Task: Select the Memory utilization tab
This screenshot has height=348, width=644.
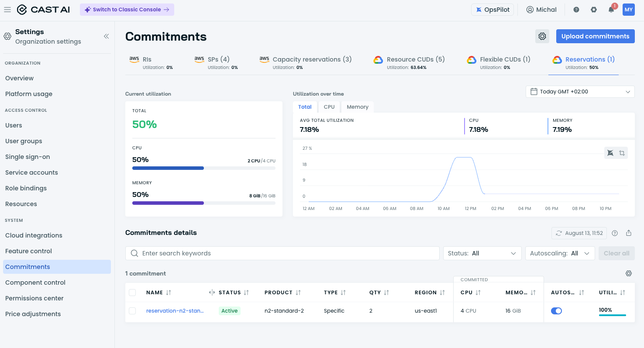Action: click(x=358, y=107)
